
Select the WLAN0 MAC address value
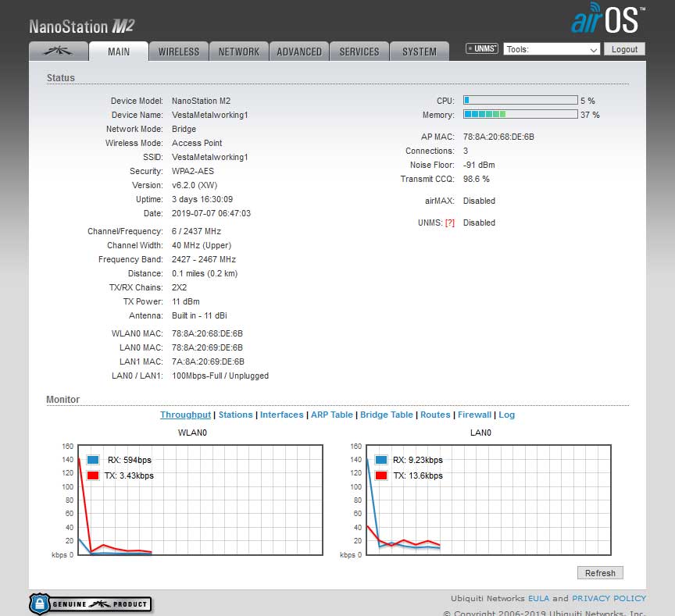coord(207,333)
